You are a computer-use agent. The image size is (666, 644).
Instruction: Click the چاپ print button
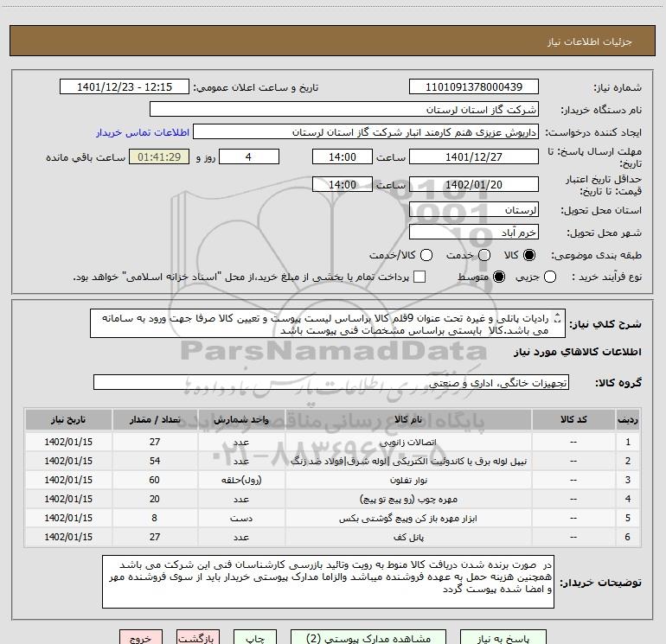[x=255, y=638]
